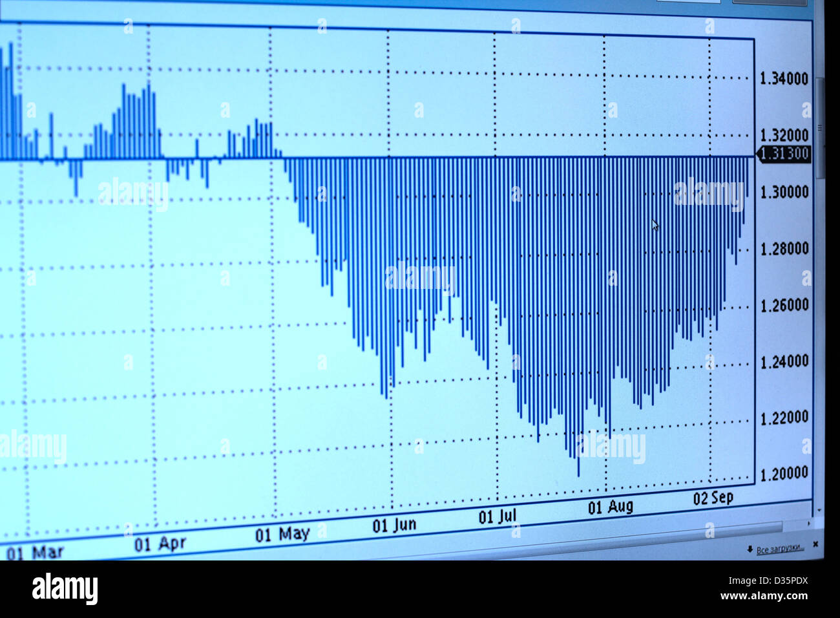This screenshot has width=840, height=618.
Task: Click the current price tag 1.31300
Action: click(783, 154)
